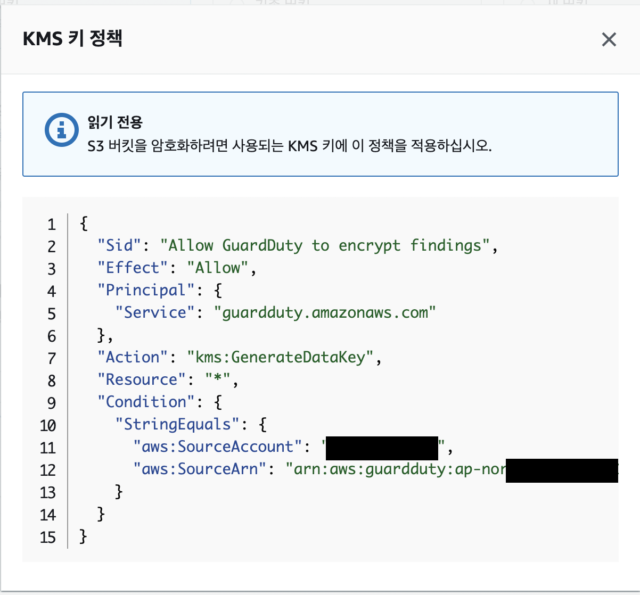The image size is (640, 595).
Task: Click the 'arn:aws:guardduty:ap-nor' ARN value
Action: pyautogui.click(x=396, y=469)
